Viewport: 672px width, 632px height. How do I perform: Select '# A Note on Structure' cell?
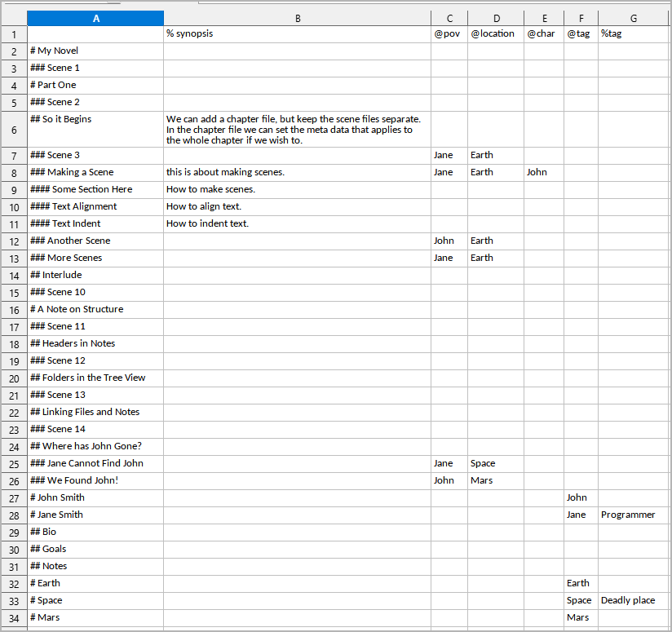95,310
